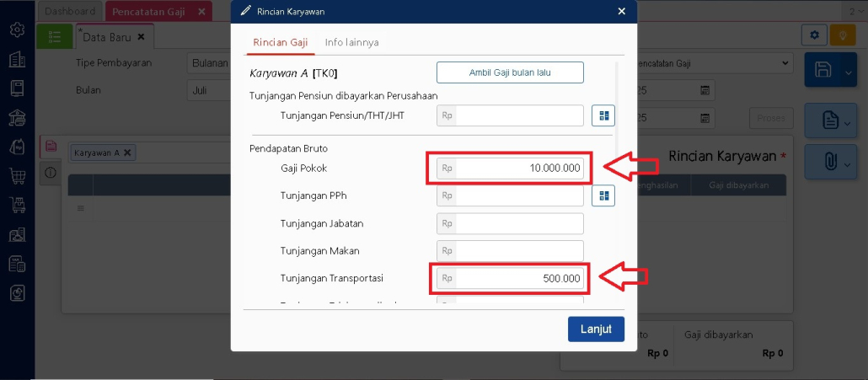Expand the save button dropdown arrow
This screenshot has height=380, width=868.
coord(848,72)
